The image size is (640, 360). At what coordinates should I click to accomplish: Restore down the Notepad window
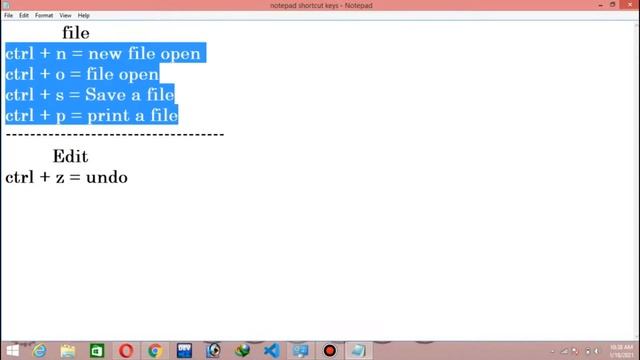612,5
